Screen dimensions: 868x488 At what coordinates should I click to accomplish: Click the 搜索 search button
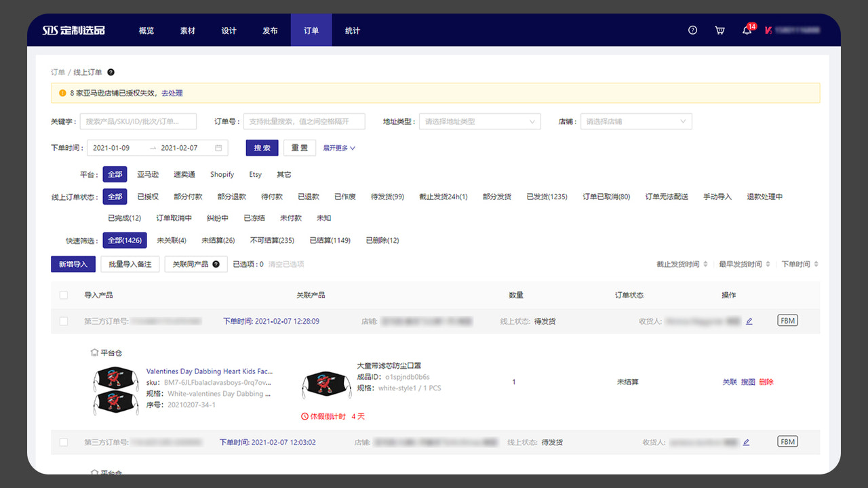pos(262,147)
